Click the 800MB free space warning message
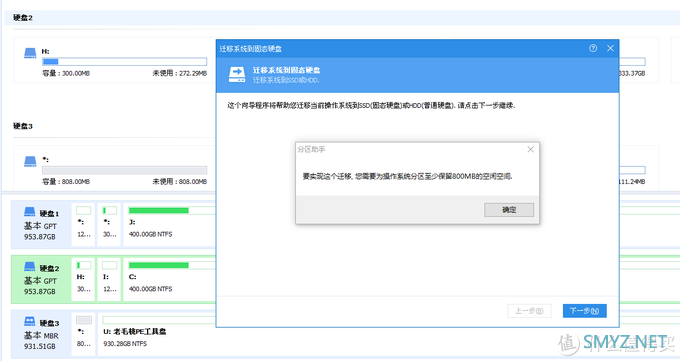The height and width of the screenshot is (361, 680). click(408, 177)
